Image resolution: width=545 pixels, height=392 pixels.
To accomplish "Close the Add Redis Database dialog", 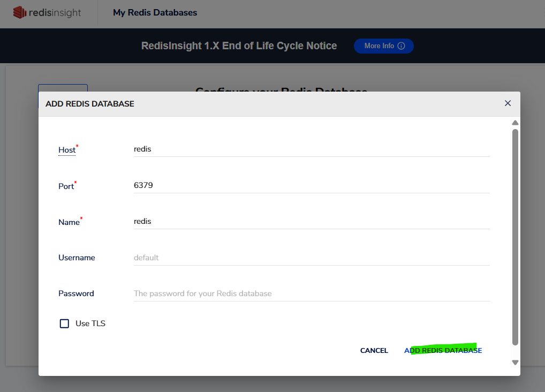I will 508,103.
